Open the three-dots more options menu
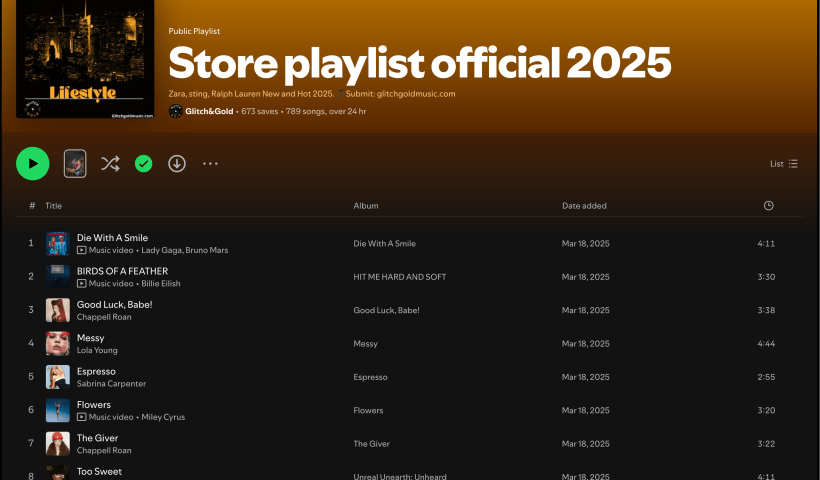This screenshot has width=820, height=480. (210, 164)
